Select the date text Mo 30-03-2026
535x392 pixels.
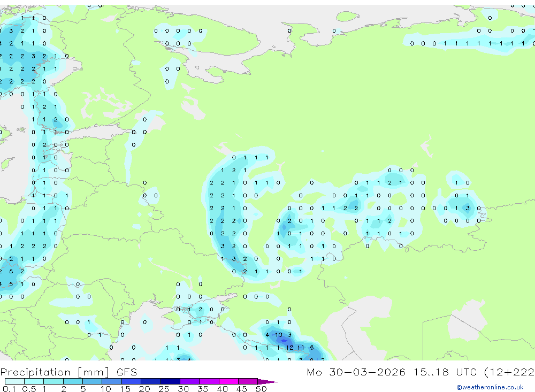(356, 372)
